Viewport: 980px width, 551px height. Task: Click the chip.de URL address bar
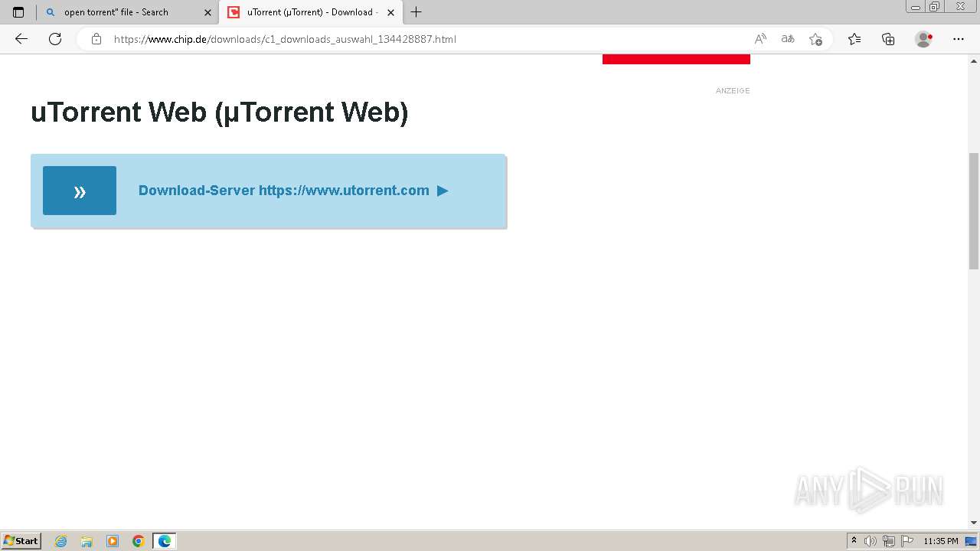(285, 39)
